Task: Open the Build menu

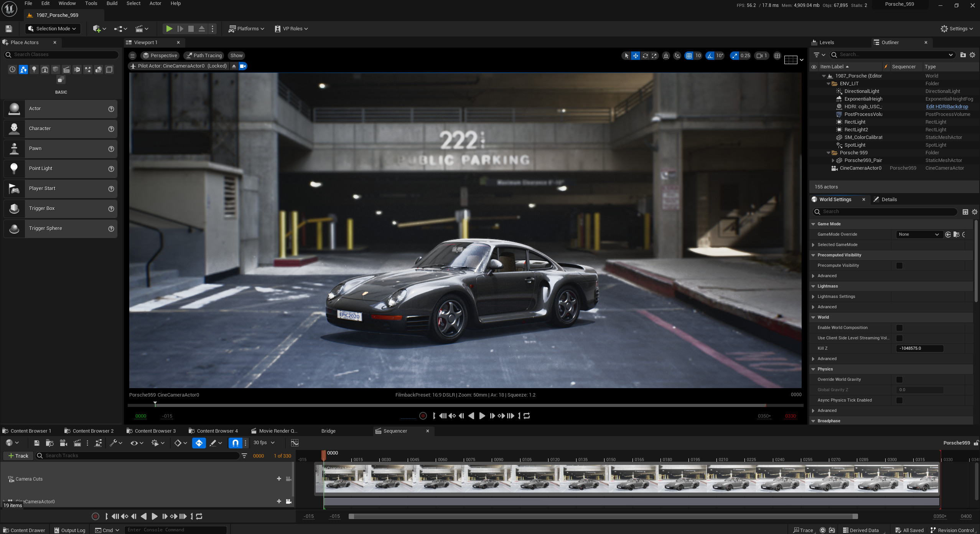Action: 112,3
